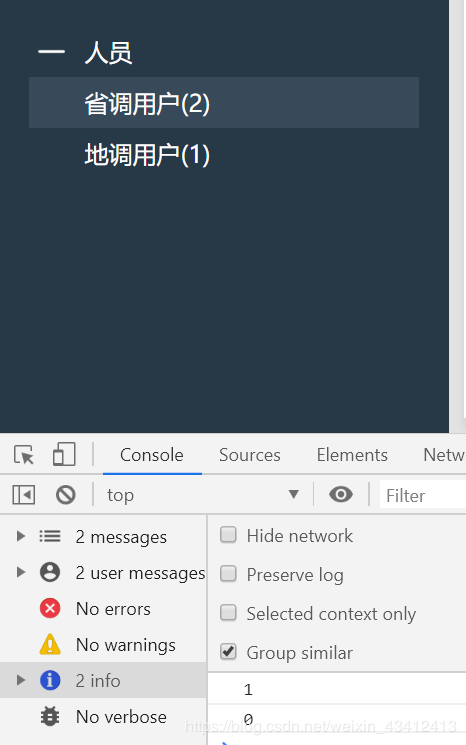466x745 pixels.
Task: Expand the 2 messages group arrow
Action: [x=20, y=536]
